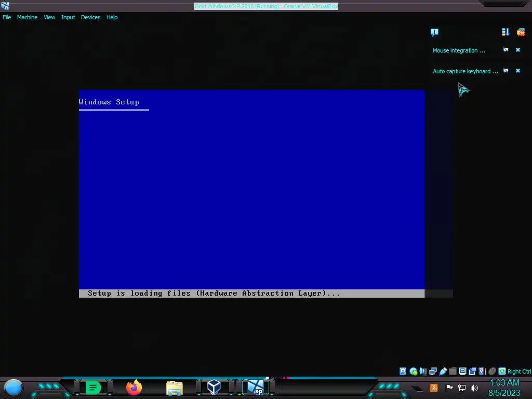Click the mouse integration status icon
The image size is (532, 399).
(492, 371)
